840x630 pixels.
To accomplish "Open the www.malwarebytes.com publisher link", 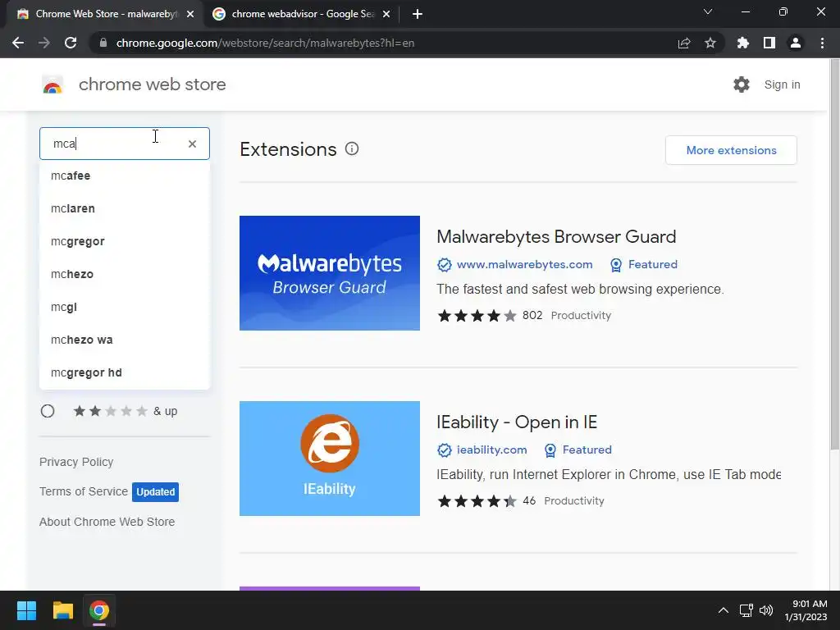I will pyautogui.click(x=524, y=264).
